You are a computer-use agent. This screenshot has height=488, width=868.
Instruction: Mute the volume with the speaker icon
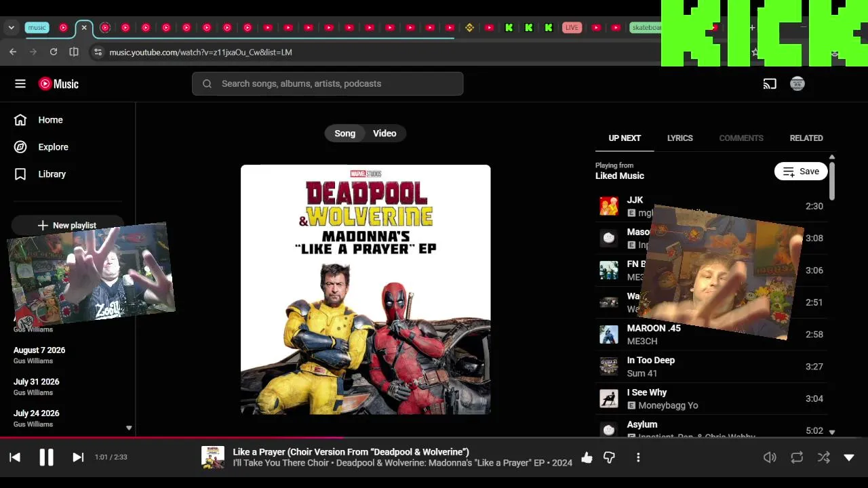pyautogui.click(x=770, y=457)
